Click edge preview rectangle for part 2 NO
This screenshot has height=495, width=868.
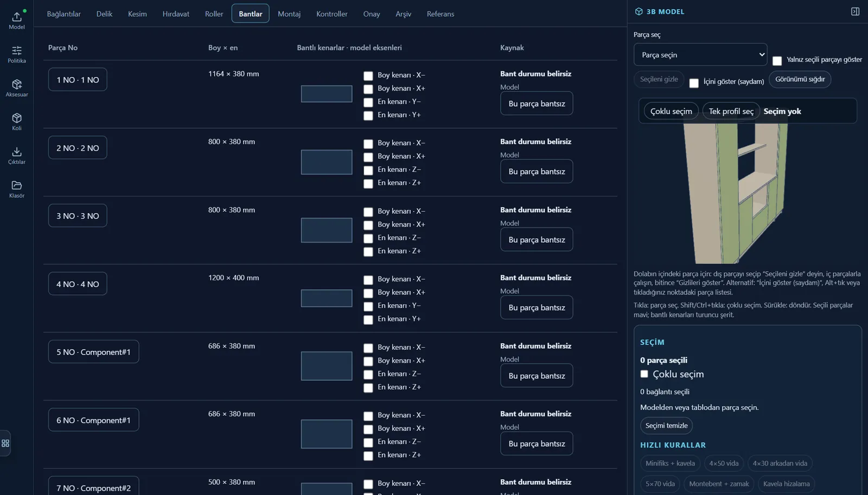[x=327, y=162]
